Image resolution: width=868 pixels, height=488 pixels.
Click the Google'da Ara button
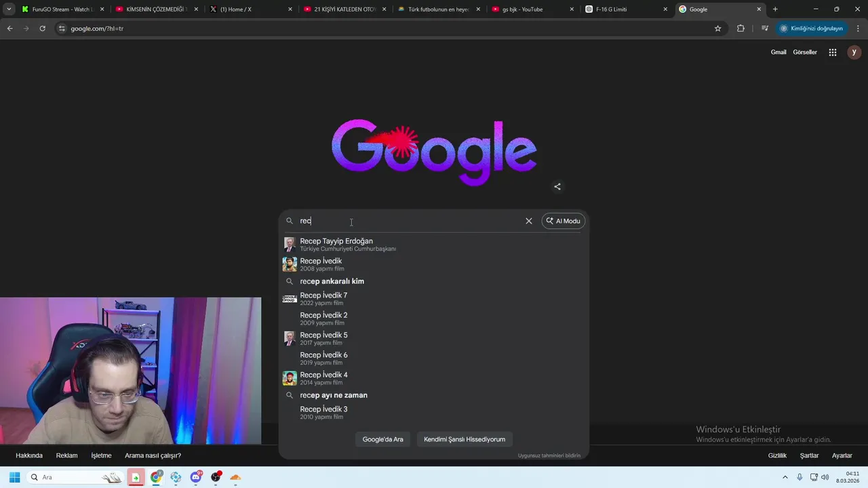[382, 439]
